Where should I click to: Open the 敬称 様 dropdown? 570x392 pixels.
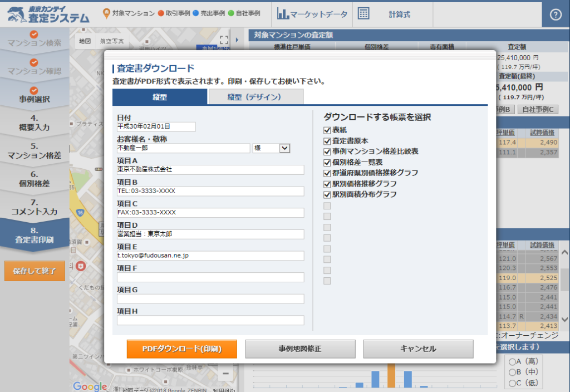[x=284, y=148]
